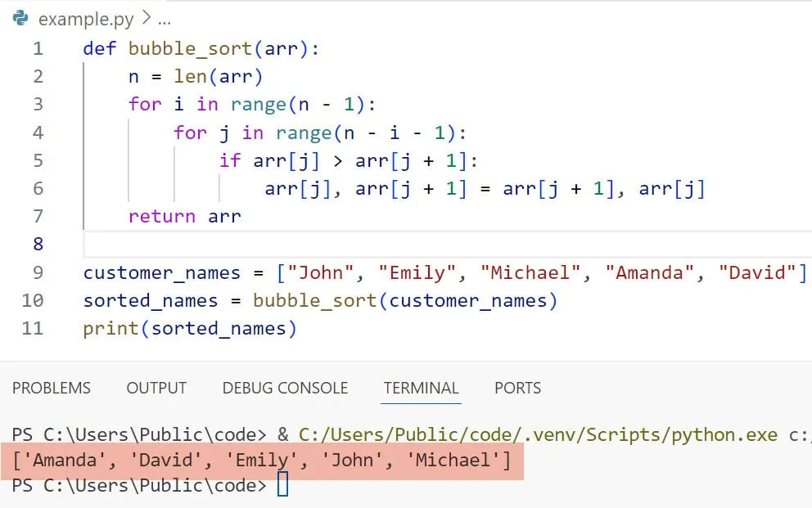Image resolution: width=812 pixels, height=508 pixels.
Task: Open the breadcrumb ellipsis symbol dropdown
Action: click(x=164, y=18)
